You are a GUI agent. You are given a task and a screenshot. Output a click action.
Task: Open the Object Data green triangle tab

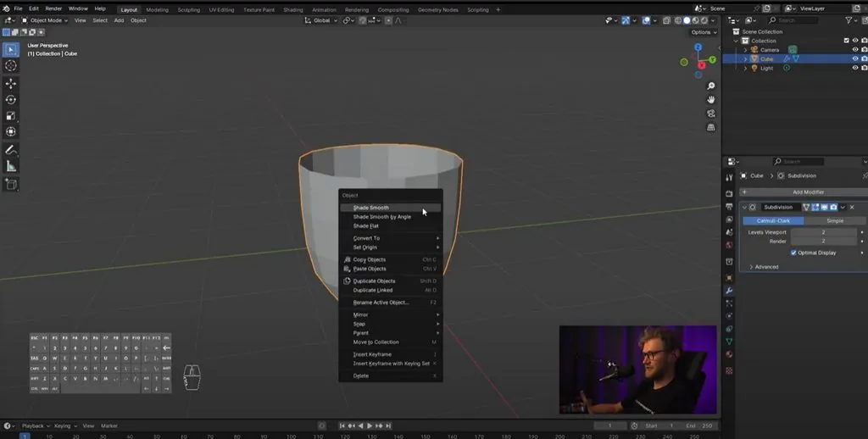tap(729, 342)
